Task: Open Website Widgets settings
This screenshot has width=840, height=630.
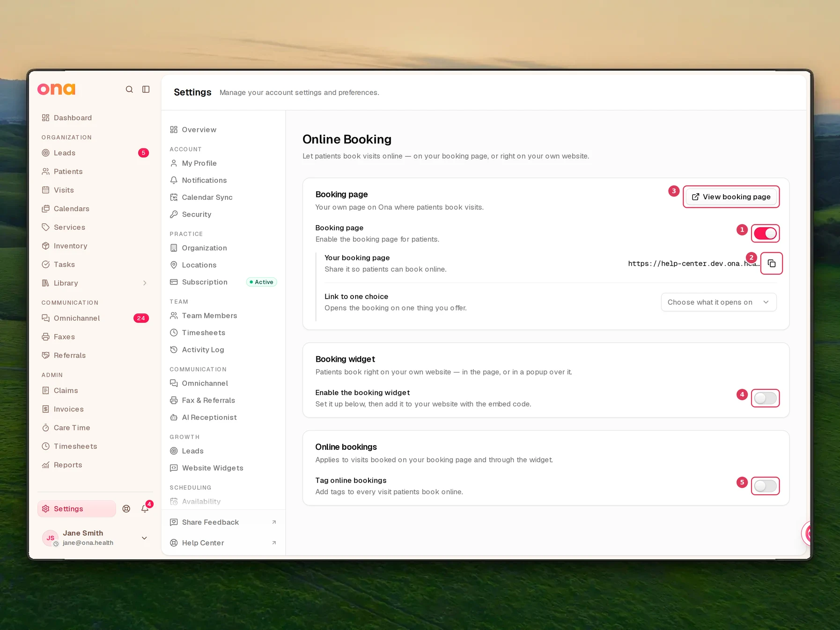Action: coord(223,468)
